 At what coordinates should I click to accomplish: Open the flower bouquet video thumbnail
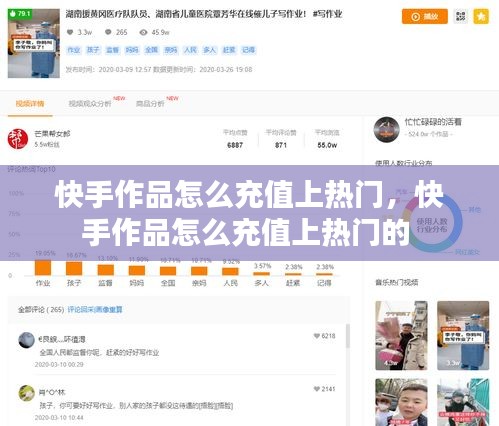[401, 335]
